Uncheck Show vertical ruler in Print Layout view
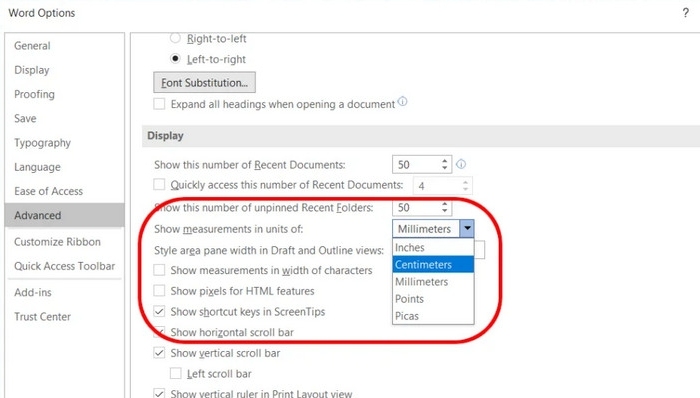 click(159, 393)
